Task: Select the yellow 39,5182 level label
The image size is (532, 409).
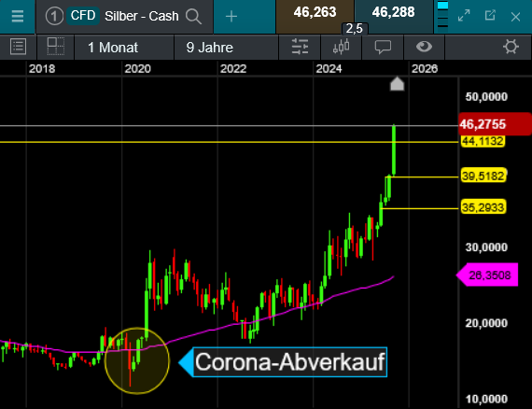Action: click(483, 176)
